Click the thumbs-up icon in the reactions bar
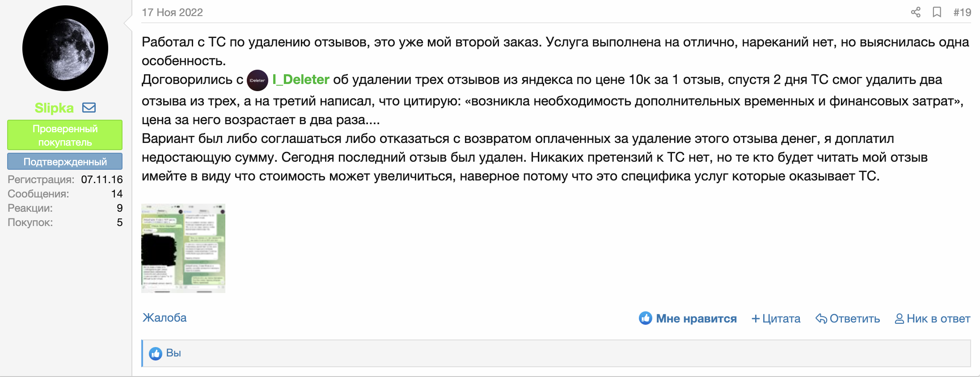This screenshot has height=377, width=980. [x=156, y=353]
